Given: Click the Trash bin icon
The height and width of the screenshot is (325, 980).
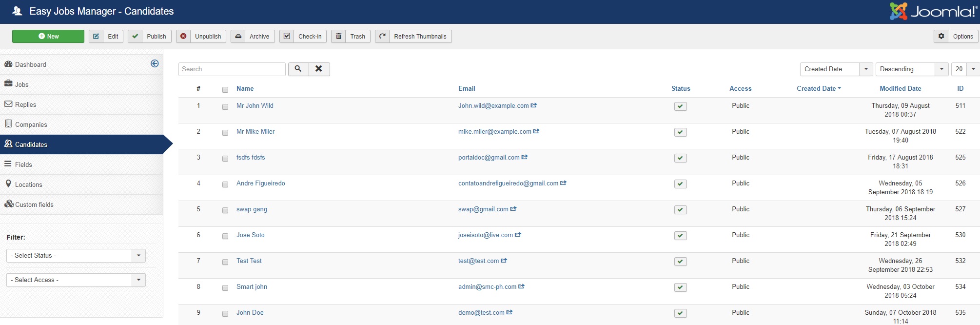Looking at the screenshot, I should click(x=338, y=37).
